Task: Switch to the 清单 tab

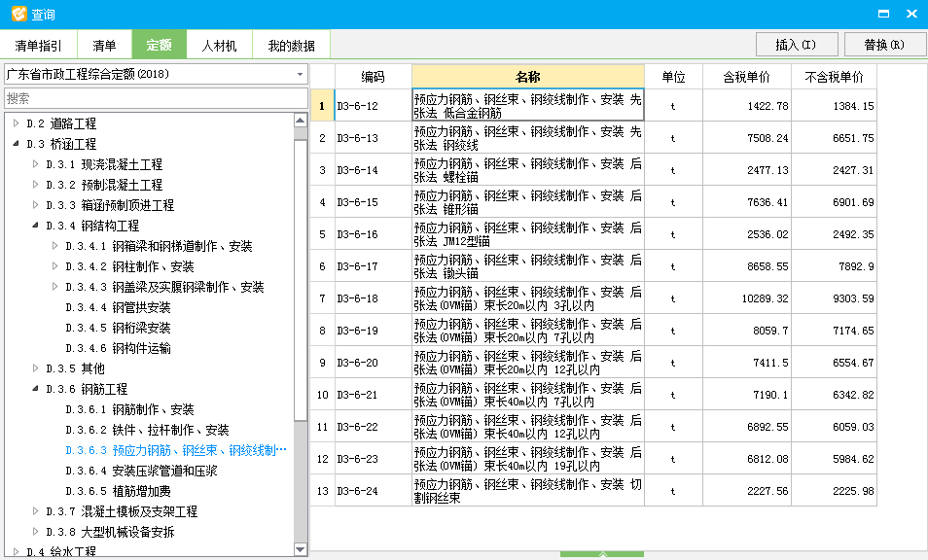Action: [x=104, y=46]
